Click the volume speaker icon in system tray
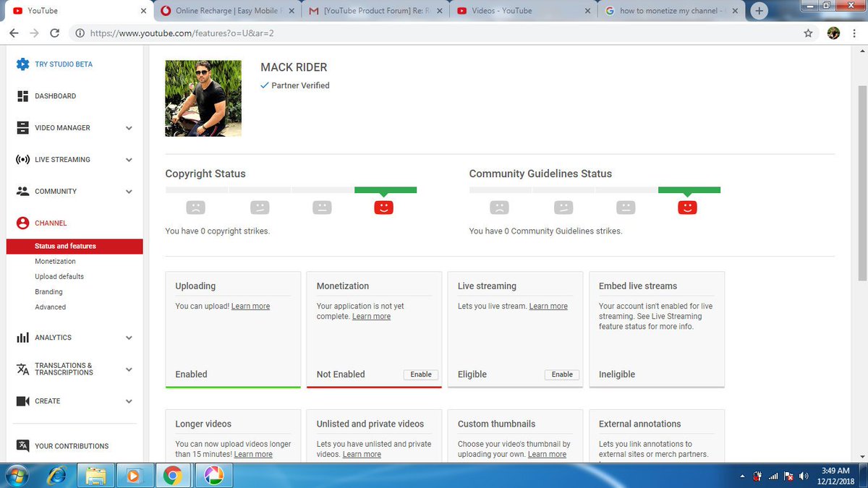The width and height of the screenshot is (868, 488). click(x=804, y=476)
